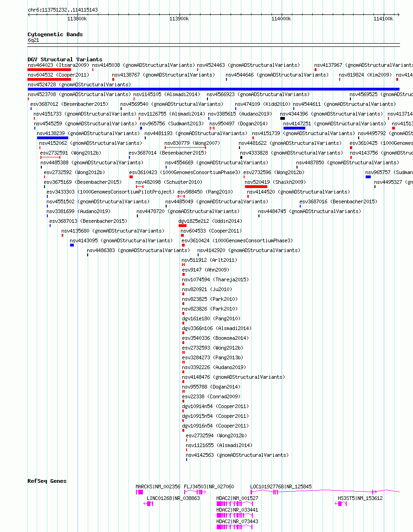413x532 pixels.
Task: Click blue bar under nsv4147251
Action: click(x=294, y=128)
